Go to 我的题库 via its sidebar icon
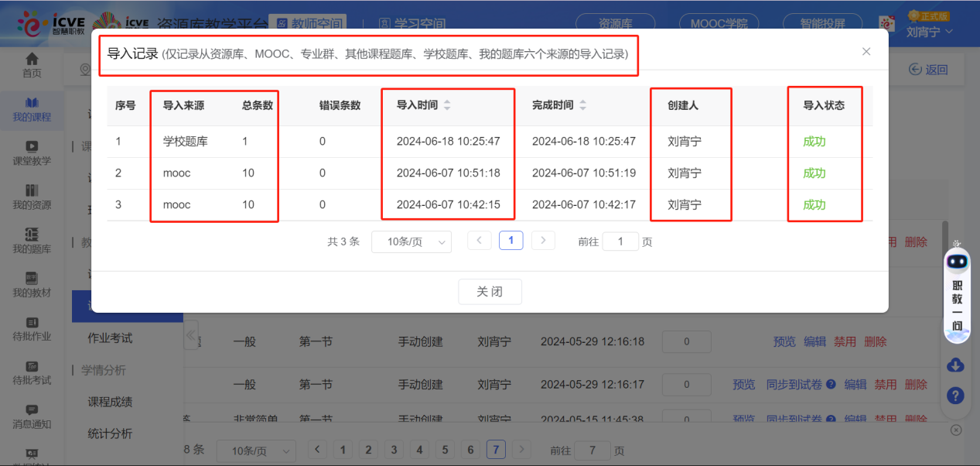Image resolution: width=980 pixels, height=466 pixels. point(31,242)
